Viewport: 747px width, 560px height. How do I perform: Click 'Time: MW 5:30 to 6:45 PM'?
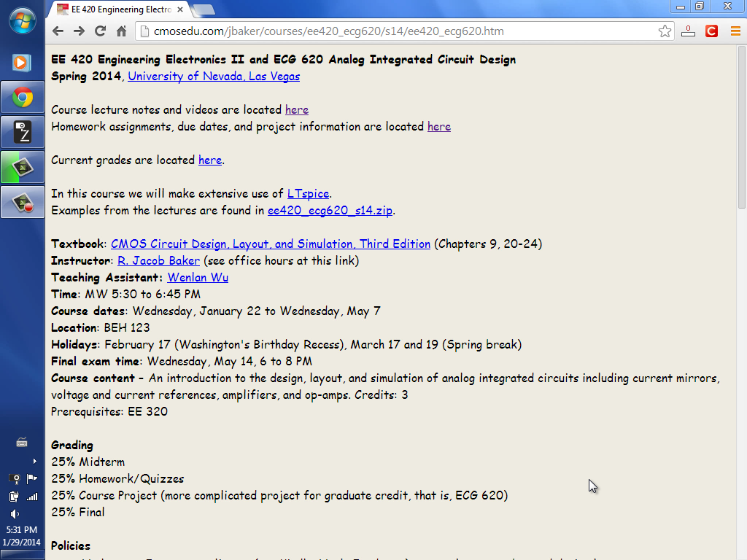[125, 295]
